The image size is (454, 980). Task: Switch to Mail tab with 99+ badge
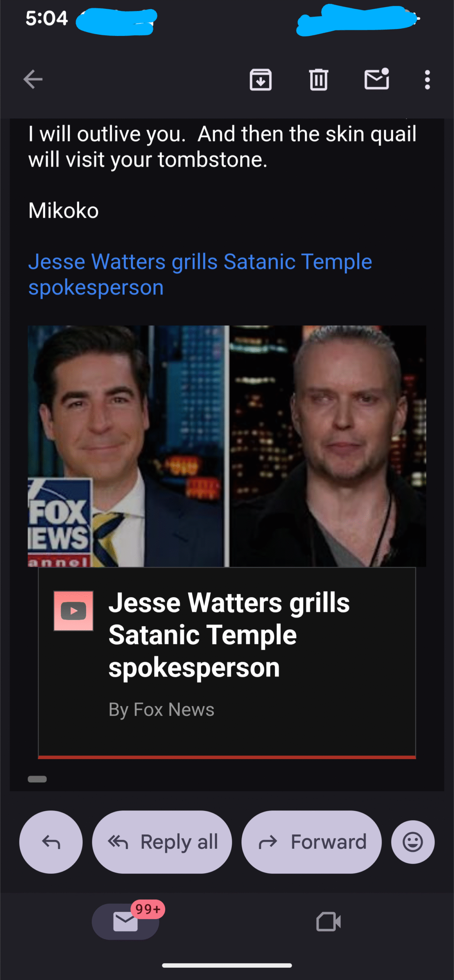coord(126,921)
